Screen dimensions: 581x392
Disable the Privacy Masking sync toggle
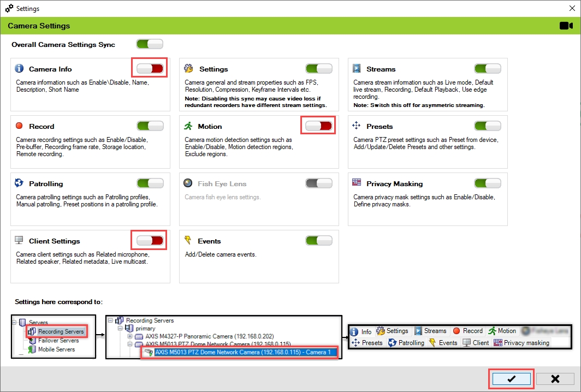pos(488,183)
